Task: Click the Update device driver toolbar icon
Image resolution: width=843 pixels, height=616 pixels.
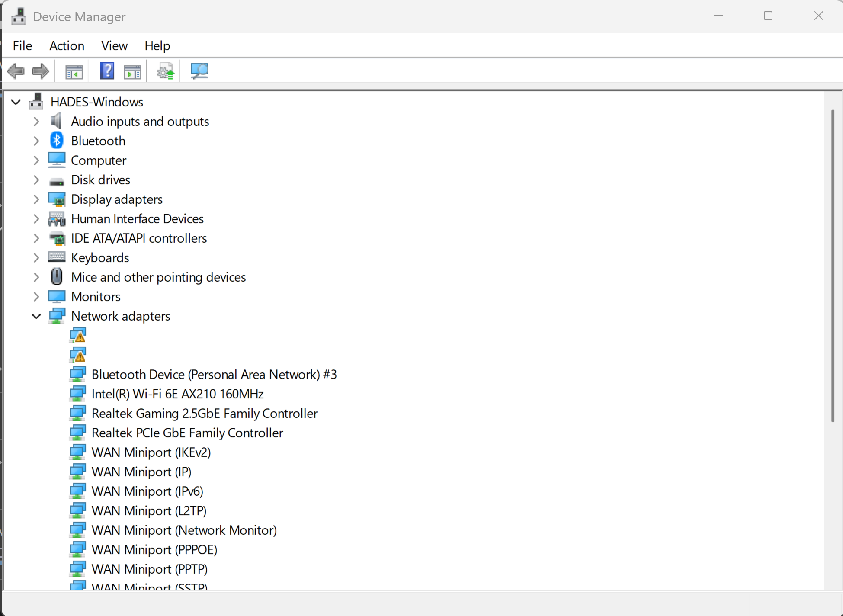Action: (165, 71)
